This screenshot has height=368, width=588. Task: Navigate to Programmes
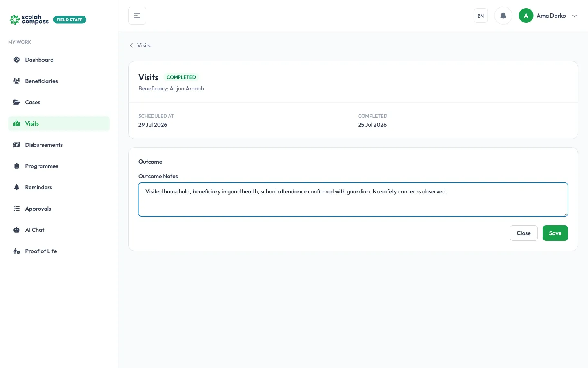(59, 166)
